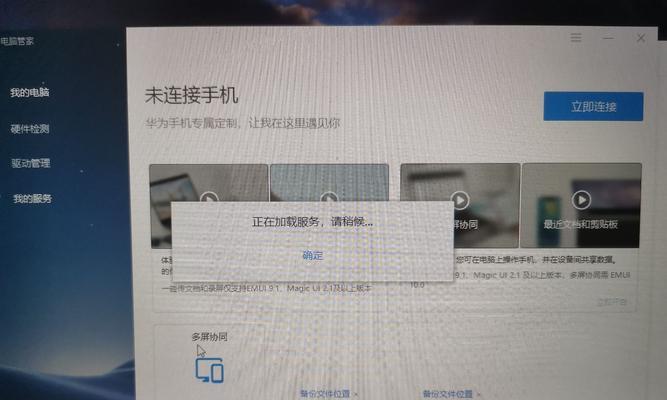This screenshot has width=667, height=400.
Task: Click the 电脑管家 title text
Action: tap(17, 41)
